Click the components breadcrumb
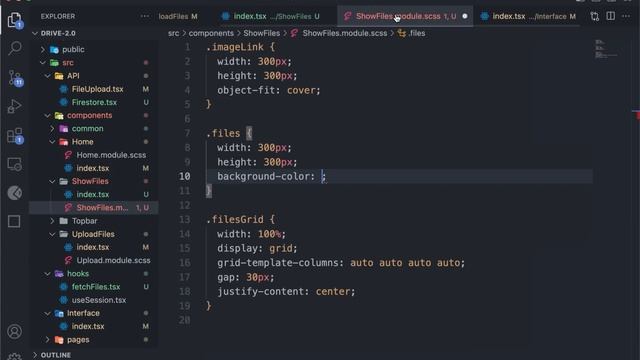Viewport: 640px width, 360px height. click(x=211, y=33)
